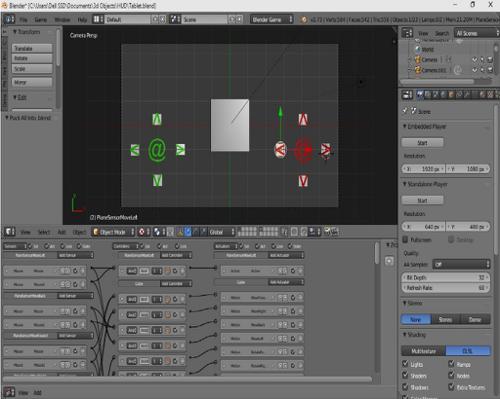This screenshot has height=399, width=500.
Task: Click the Bit Depth value slider
Action: [446, 277]
